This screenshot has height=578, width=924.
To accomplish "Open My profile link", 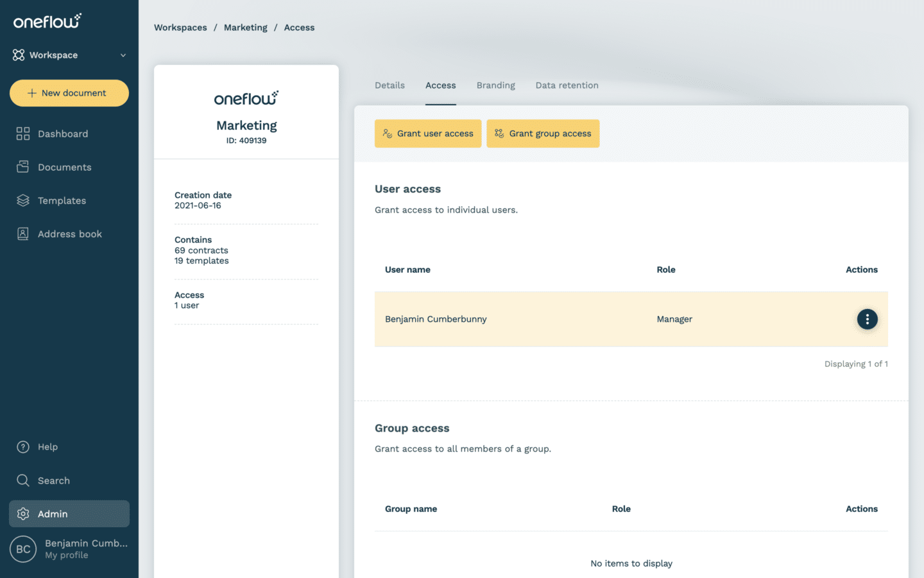I will (x=67, y=556).
